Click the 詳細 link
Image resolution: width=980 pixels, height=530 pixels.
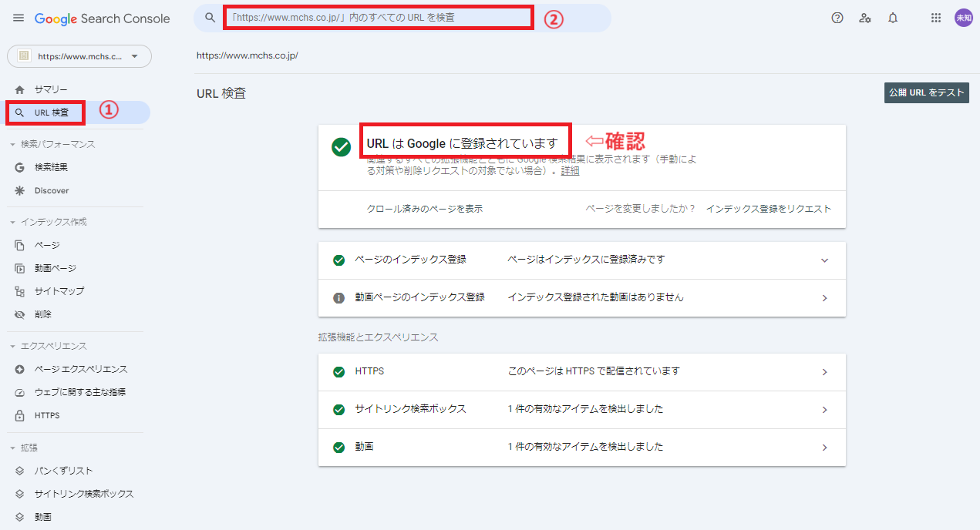(570, 171)
